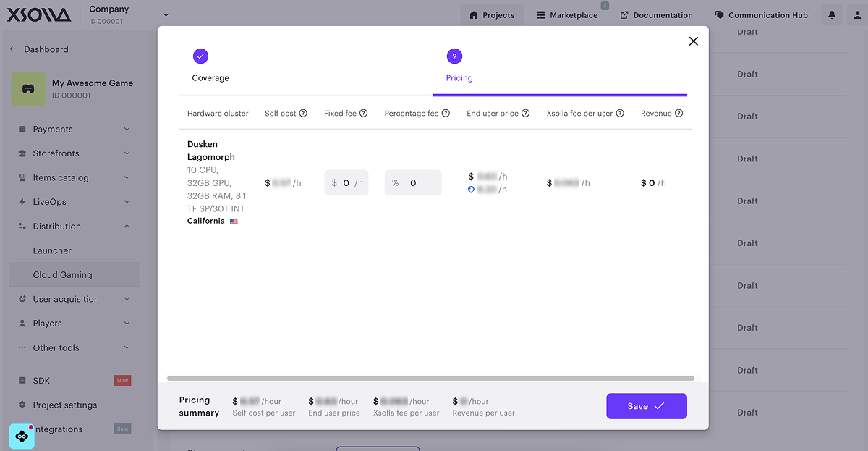Viewport: 868px width, 451px height.
Task: Open the chat bot widget icon
Action: [x=22, y=437]
